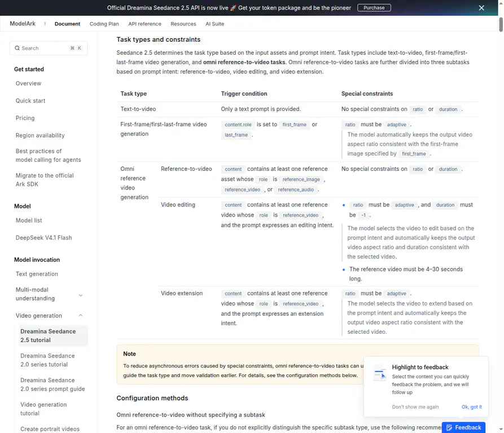Viewport: 504px width, 433px height.
Task: Open the Overview page
Action: (28, 83)
